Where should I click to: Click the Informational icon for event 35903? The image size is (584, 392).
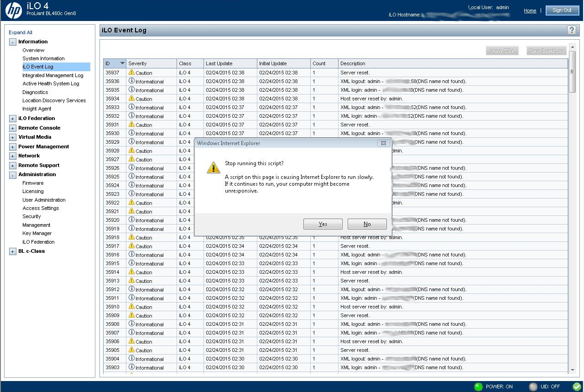coord(131,368)
